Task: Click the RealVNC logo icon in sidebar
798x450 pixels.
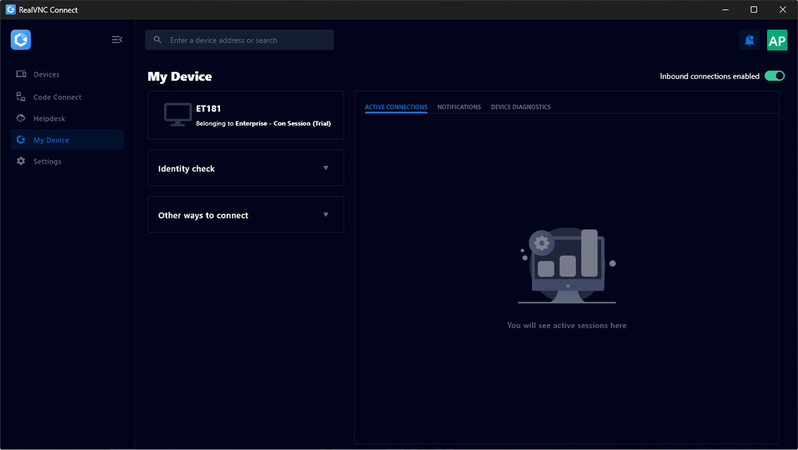Action: [x=21, y=40]
